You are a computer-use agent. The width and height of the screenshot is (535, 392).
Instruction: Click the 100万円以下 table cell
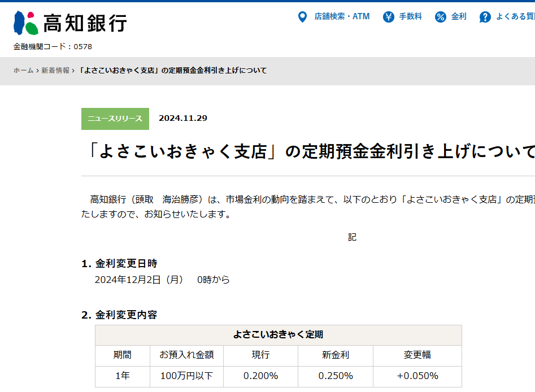[x=186, y=376]
